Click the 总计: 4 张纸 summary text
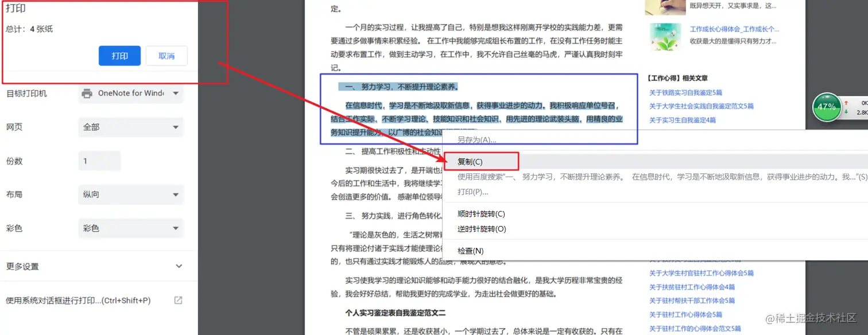The width and height of the screenshot is (868, 335). point(29,29)
